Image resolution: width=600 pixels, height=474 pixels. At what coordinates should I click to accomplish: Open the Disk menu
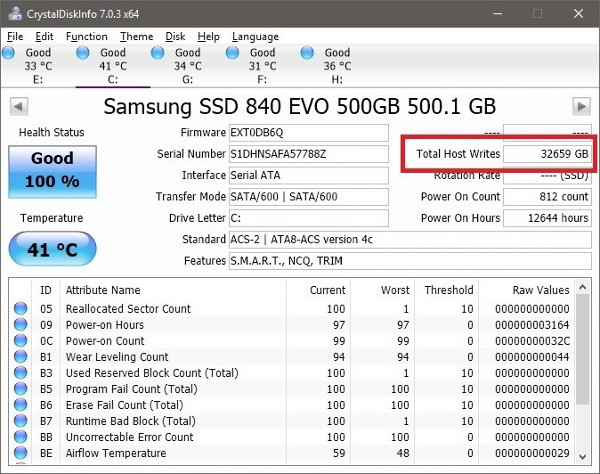(x=175, y=37)
